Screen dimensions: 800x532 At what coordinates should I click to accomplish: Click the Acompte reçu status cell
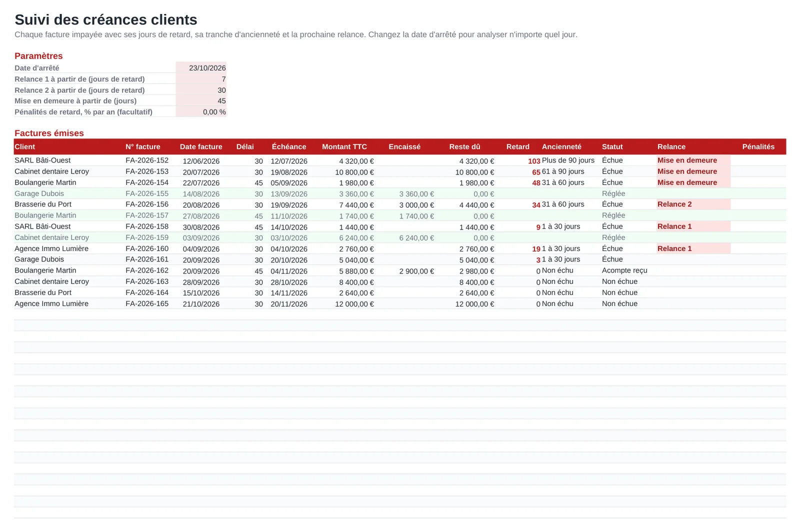pos(624,270)
